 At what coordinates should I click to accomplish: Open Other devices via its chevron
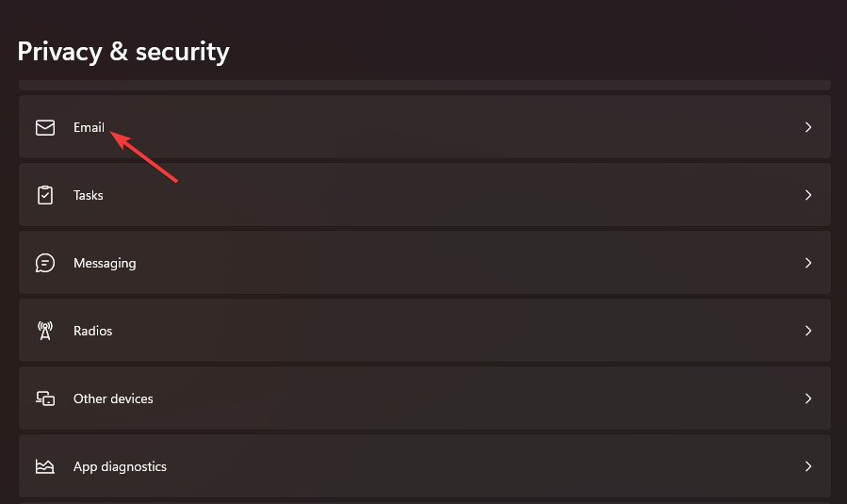coord(808,398)
